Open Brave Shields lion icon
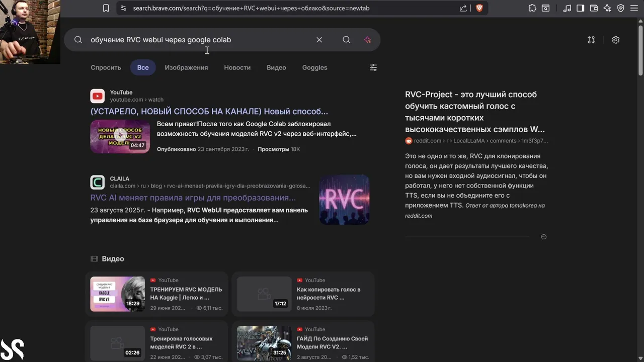This screenshot has height=362, width=644. 479,8
